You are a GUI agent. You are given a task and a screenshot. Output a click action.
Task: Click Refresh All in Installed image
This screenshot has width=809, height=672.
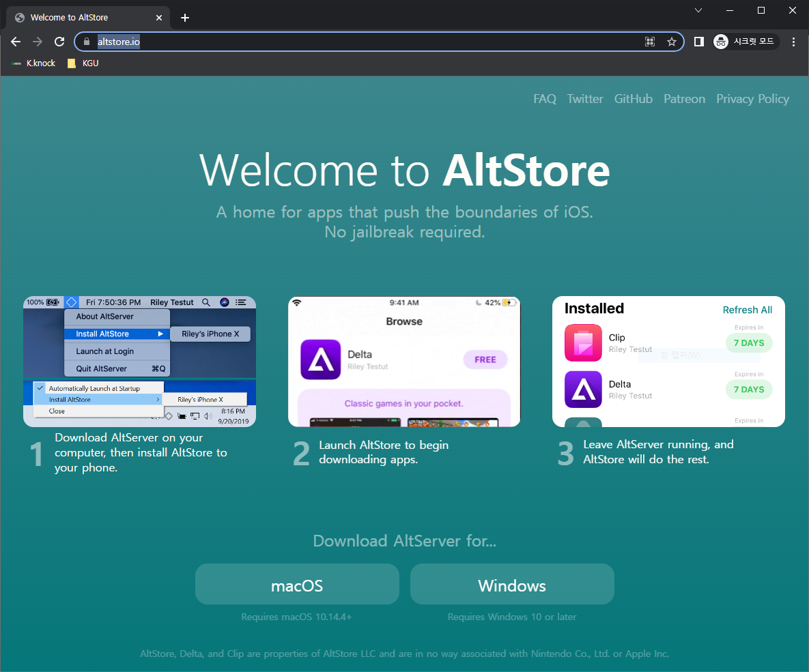click(747, 310)
